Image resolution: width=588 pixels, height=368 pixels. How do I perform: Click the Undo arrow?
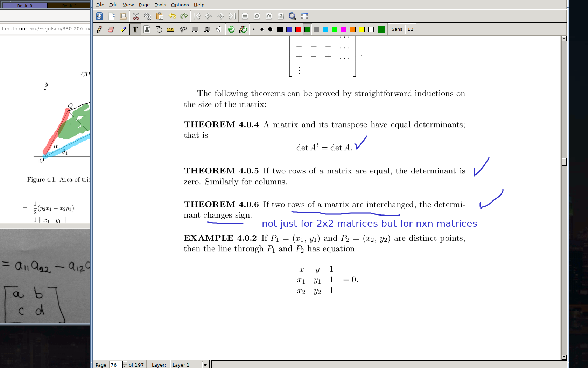172,16
